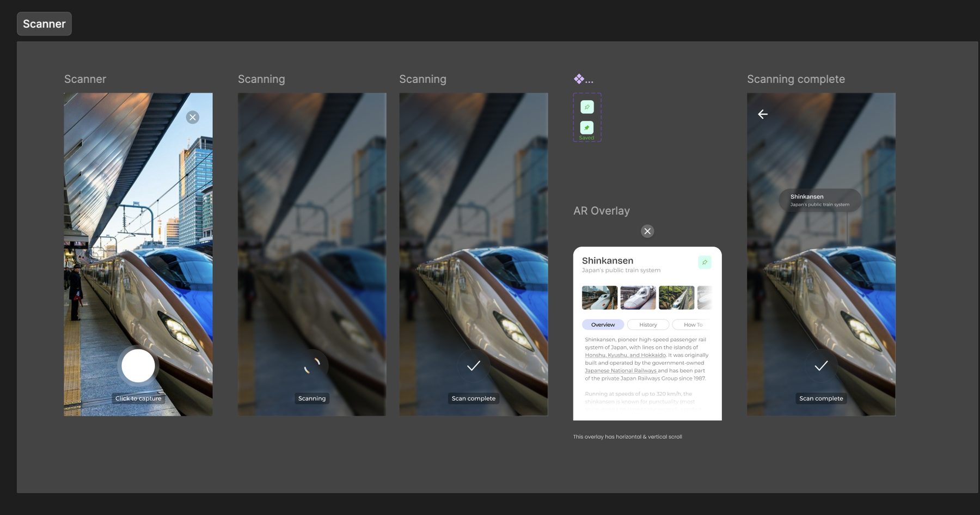
Task: Follow the 'Honshu, Kyushu, and Hokkaido' link
Action: pos(626,355)
